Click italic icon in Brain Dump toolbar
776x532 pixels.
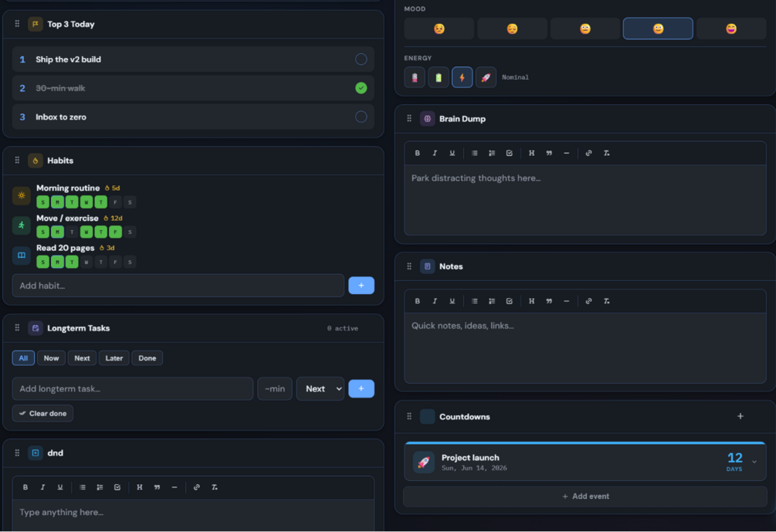pos(435,153)
